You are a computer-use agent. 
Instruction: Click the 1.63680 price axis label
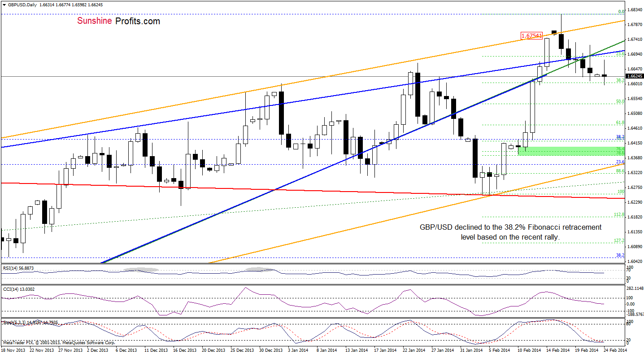pyautogui.click(x=635, y=157)
